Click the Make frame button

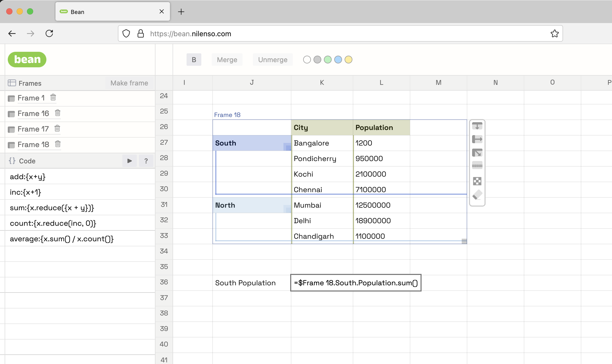tap(129, 83)
